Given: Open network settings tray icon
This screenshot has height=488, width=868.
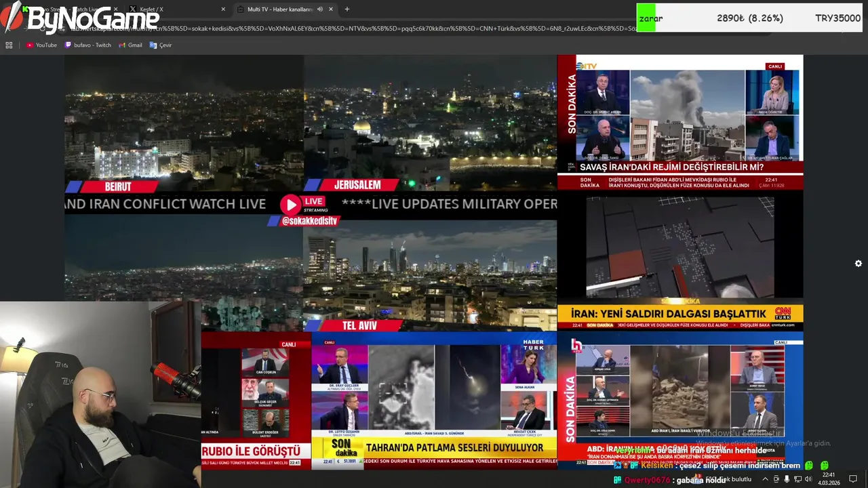Looking at the screenshot, I should click(x=797, y=479).
